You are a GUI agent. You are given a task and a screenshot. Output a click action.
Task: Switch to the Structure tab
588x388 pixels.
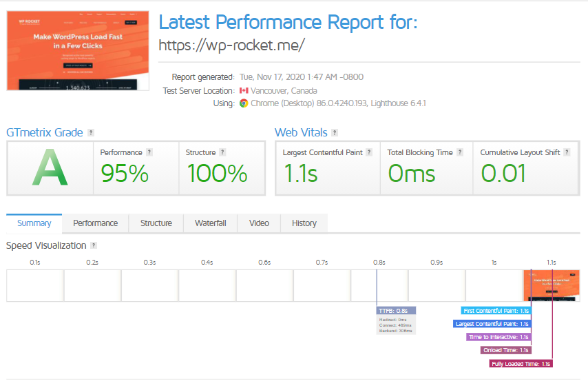[x=156, y=223]
